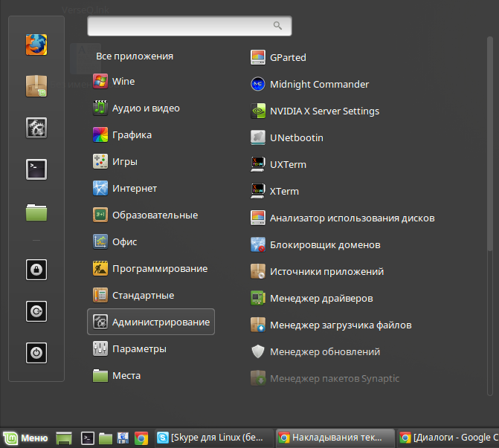The image size is (499, 448).
Task: Launch Firefox from favorites sidebar
Action: [36, 45]
